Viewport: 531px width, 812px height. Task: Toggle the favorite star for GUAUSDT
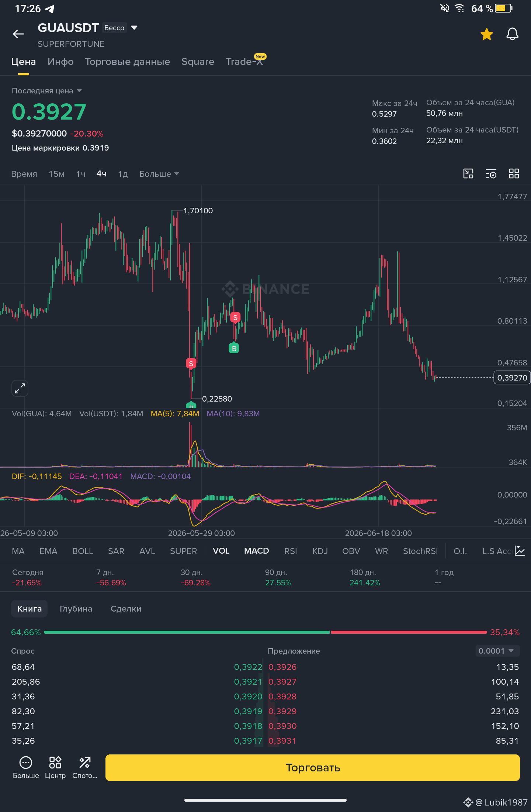pos(487,34)
